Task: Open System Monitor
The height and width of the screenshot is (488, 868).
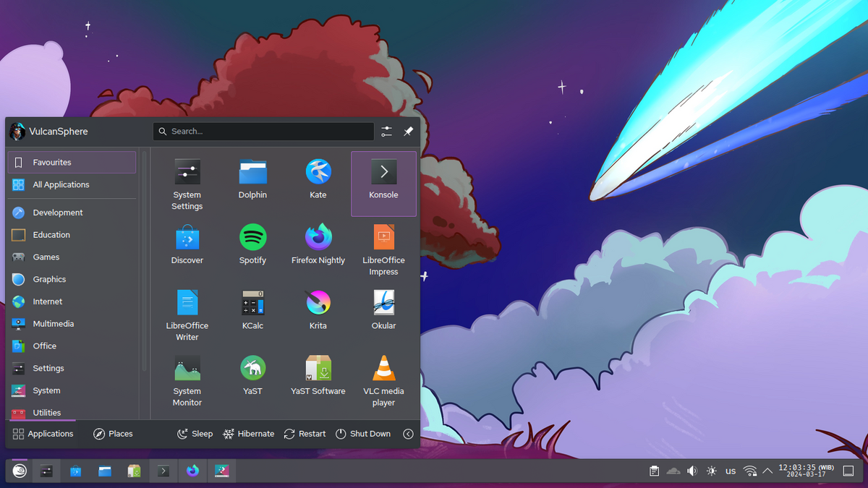Action: click(x=187, y=380)
